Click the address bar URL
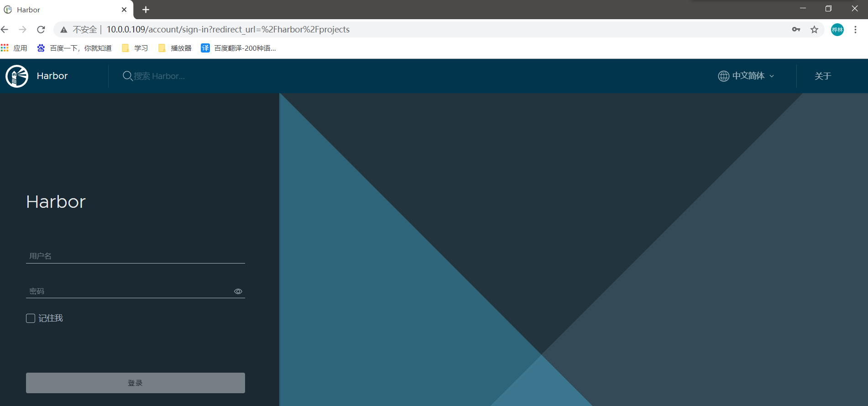Screen dimensions: 868x406 pyautogui.click(x=228, y=29)
